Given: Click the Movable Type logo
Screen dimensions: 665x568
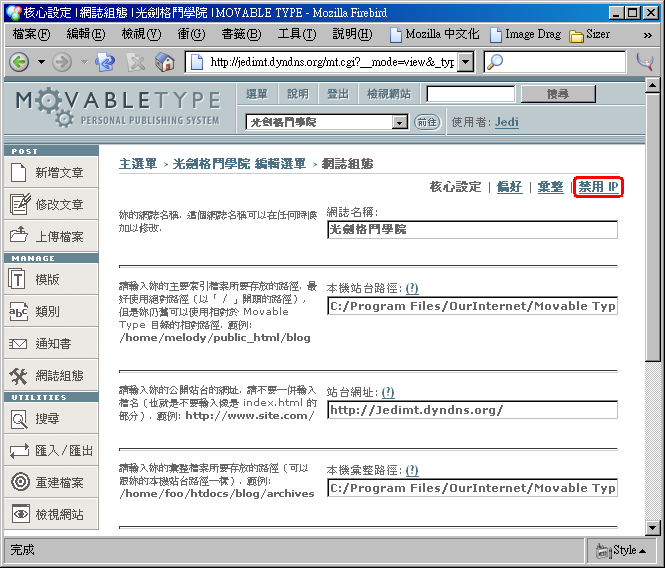Looking at the screenshot, I should [x=118, y=108].
